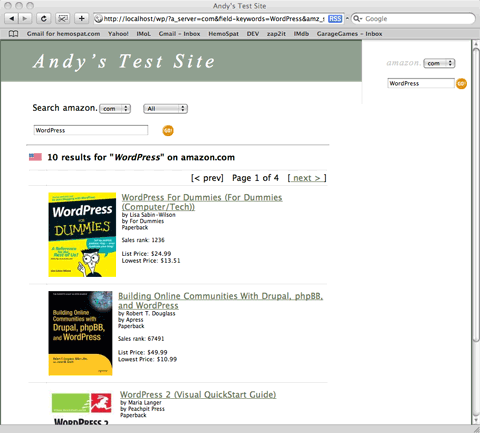Open the bookmarks book icon

point(13,34)
